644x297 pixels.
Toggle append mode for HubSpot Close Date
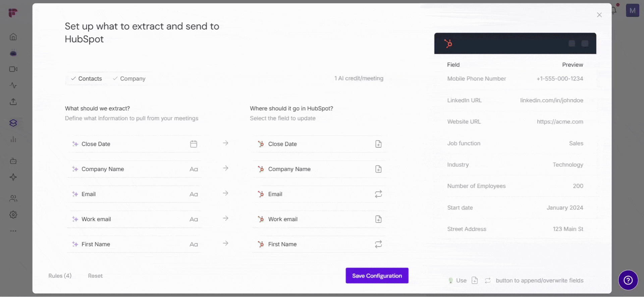pyautogui.click(x=378, y=144)
